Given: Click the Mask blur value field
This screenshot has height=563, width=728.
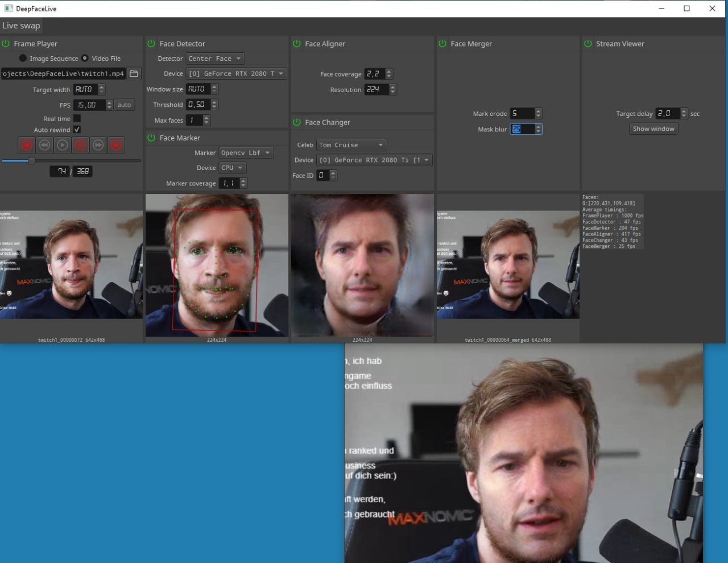Looking at the screenshot, I should click(522, 129).
